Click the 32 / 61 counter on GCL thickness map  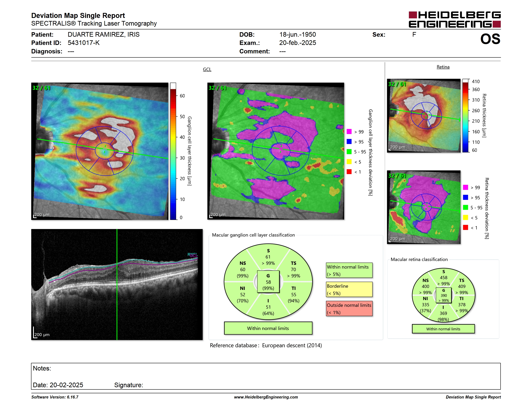tap(41, 88)
